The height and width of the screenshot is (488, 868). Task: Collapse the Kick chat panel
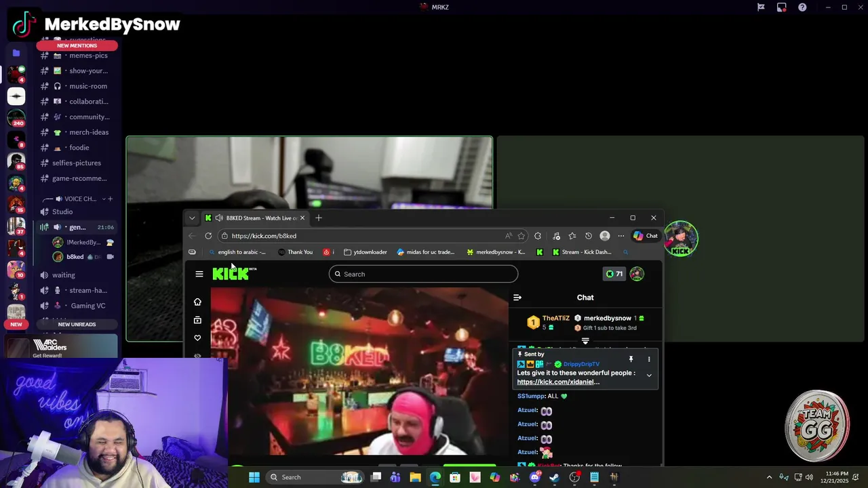point(517,298)
